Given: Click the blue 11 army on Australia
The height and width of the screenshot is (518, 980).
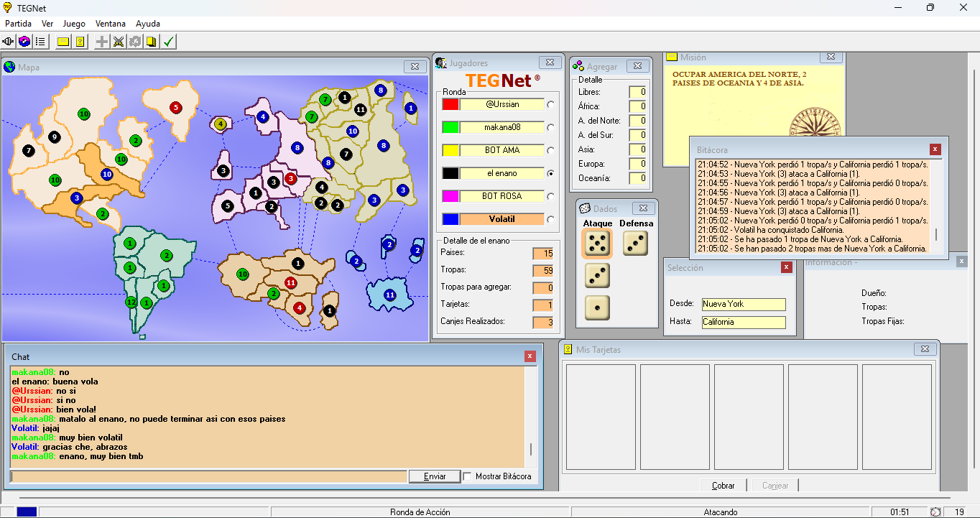Looking at the screenshot, I should tap(390, 295).
